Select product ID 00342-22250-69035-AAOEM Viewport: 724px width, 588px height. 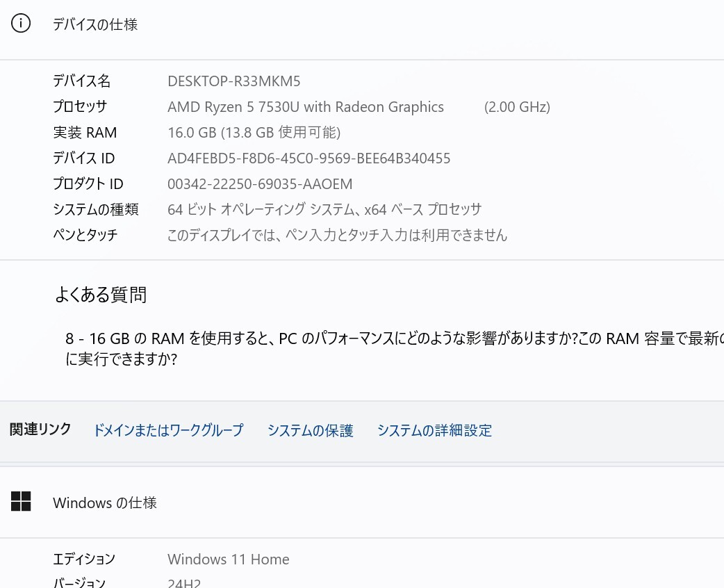(260, 183)
